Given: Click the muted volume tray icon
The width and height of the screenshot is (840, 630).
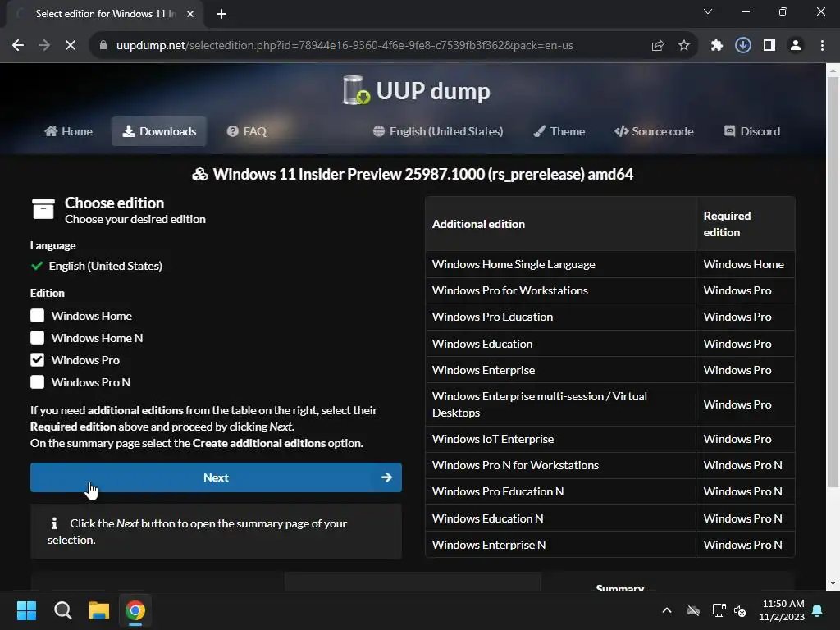Looking at the screenshot, I should [x=740, y=610].
